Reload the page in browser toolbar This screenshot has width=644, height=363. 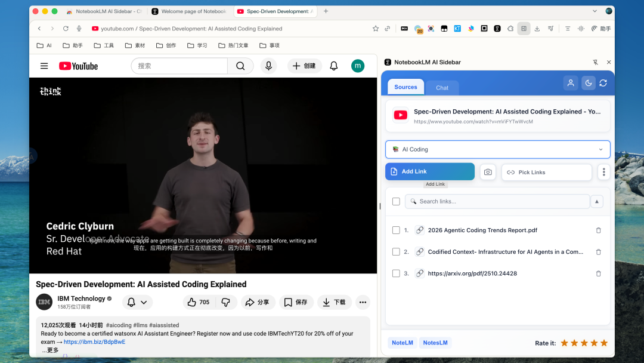pyautogui.click(x=66, y=29)
